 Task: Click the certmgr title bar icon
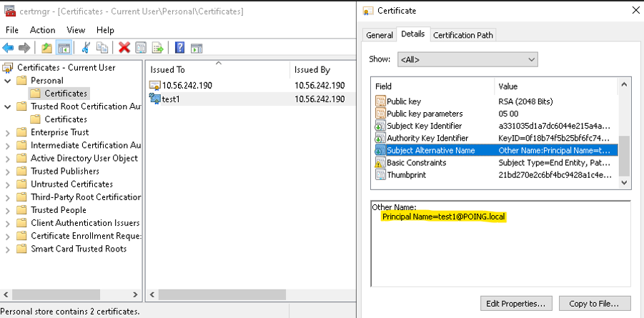pos(9,11)
